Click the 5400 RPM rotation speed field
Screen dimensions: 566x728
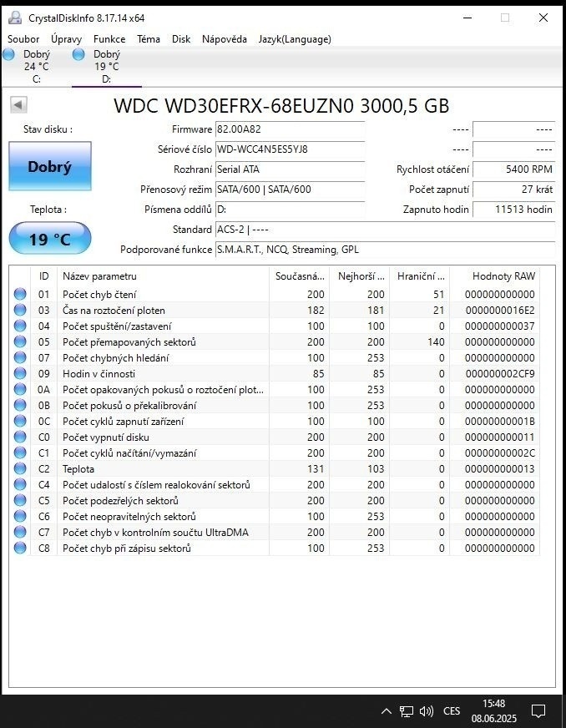(514, 169)
